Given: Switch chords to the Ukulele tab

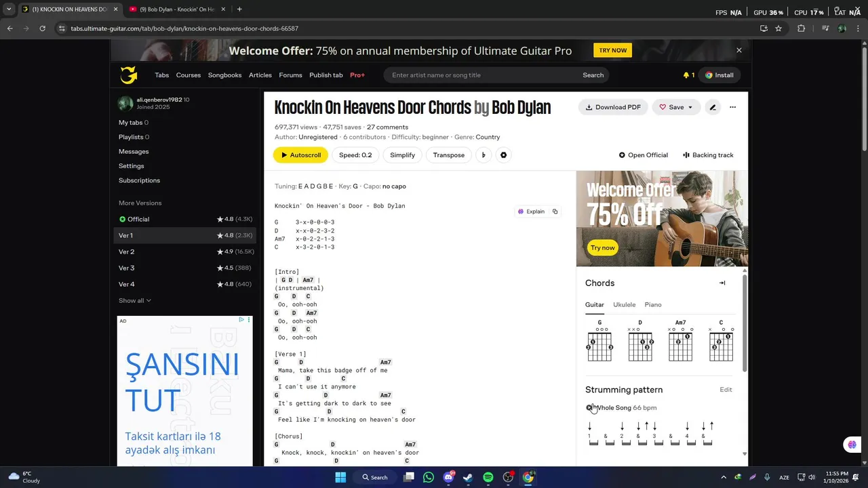Looking at the screenshot, I should point(625,305).
